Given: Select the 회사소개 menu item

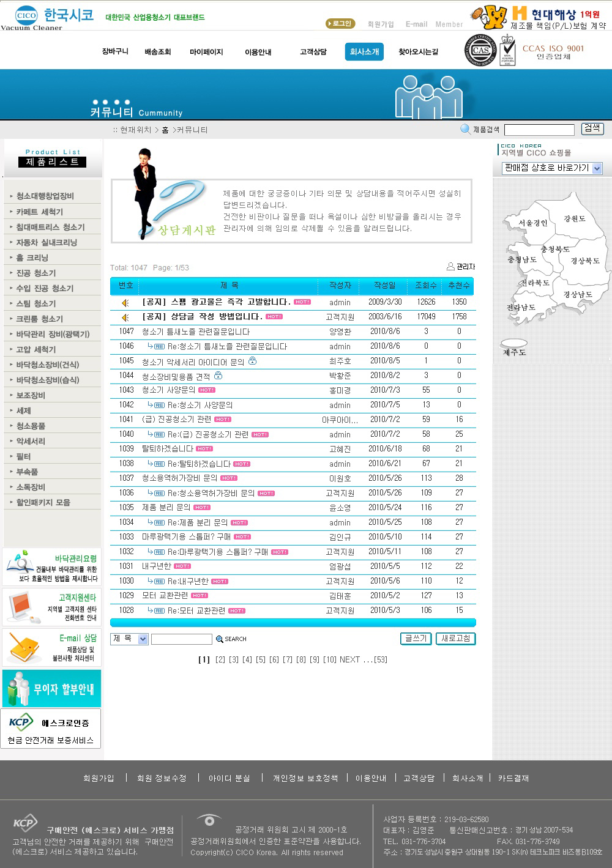Looking at the screenshot, I should point(364,52).
